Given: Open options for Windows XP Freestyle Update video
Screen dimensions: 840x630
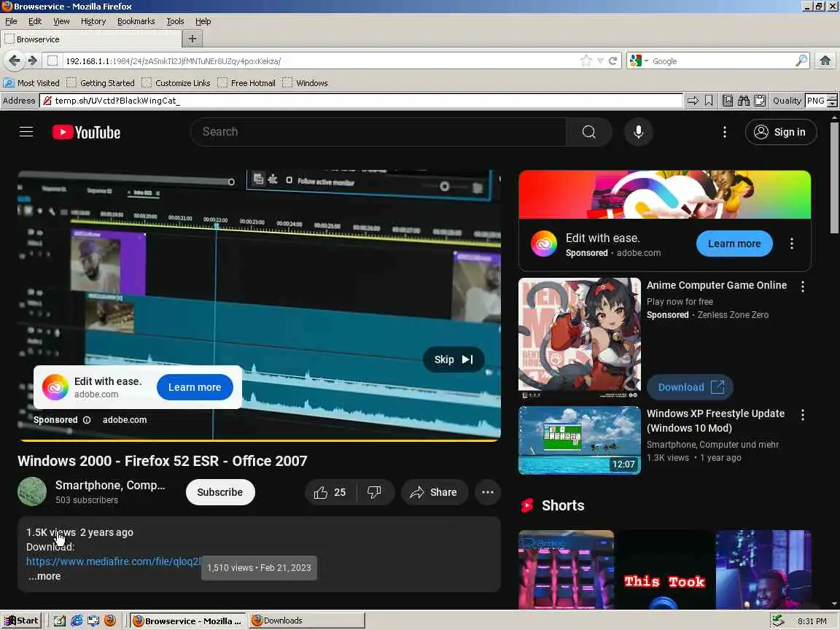Looking at the screenshot, I should pyautogui.click(x=802, y=415).
